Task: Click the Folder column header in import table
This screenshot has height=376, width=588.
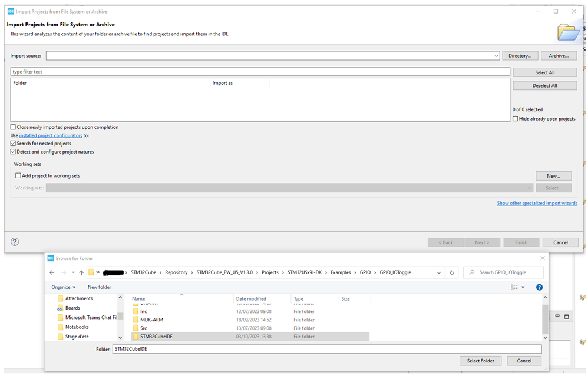Action: pos(110,83)
